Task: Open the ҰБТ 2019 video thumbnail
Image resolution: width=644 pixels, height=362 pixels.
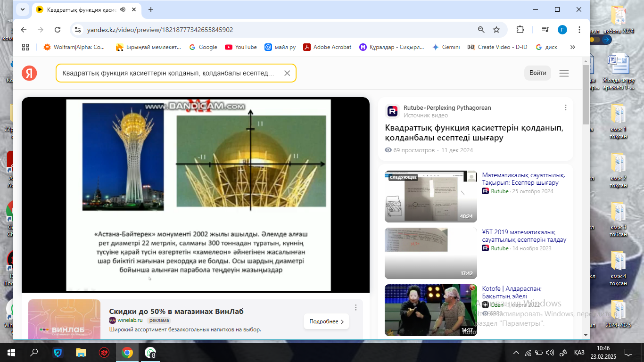Action: 431,254
